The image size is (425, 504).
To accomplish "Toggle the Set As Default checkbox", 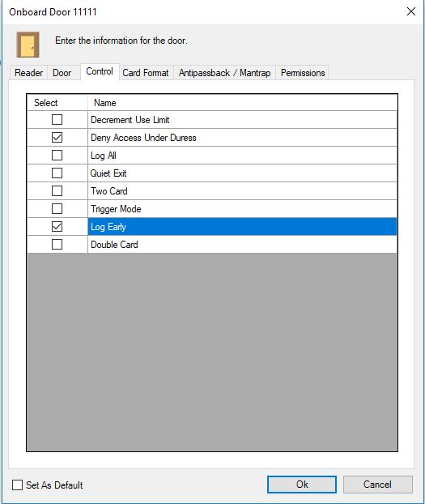I will pyautogui.click(x=17, y=485).
